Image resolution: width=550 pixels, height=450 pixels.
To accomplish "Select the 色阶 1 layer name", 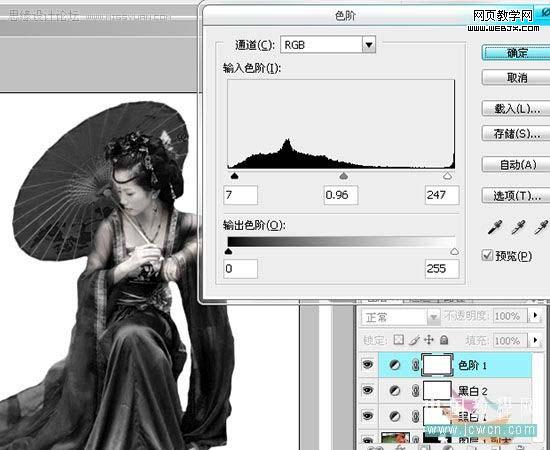I will click(x=472, y=365).
